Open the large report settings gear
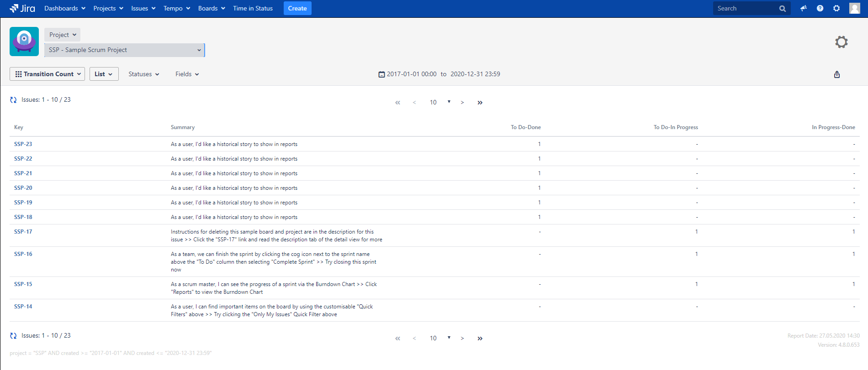868x370 pixels. point(841,42)
